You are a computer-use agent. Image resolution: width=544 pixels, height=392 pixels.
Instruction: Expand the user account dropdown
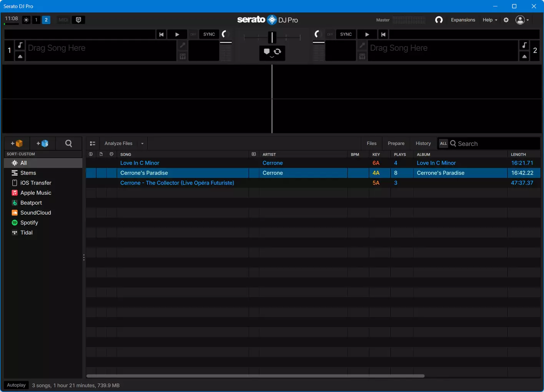coord(522,20)
